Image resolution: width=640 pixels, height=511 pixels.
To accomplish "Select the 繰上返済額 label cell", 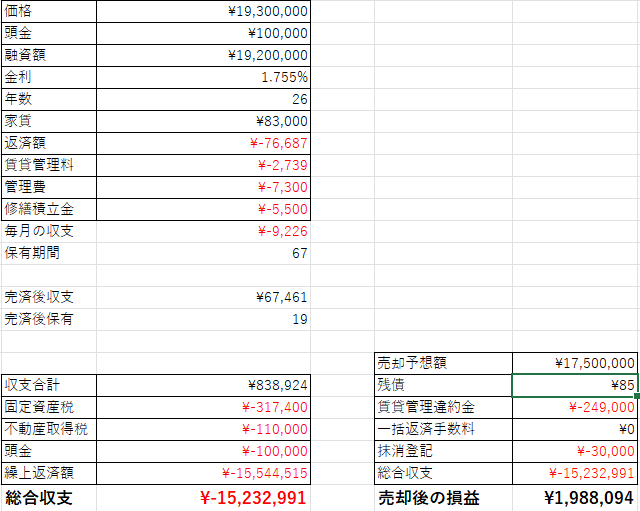I will (49, 473).
